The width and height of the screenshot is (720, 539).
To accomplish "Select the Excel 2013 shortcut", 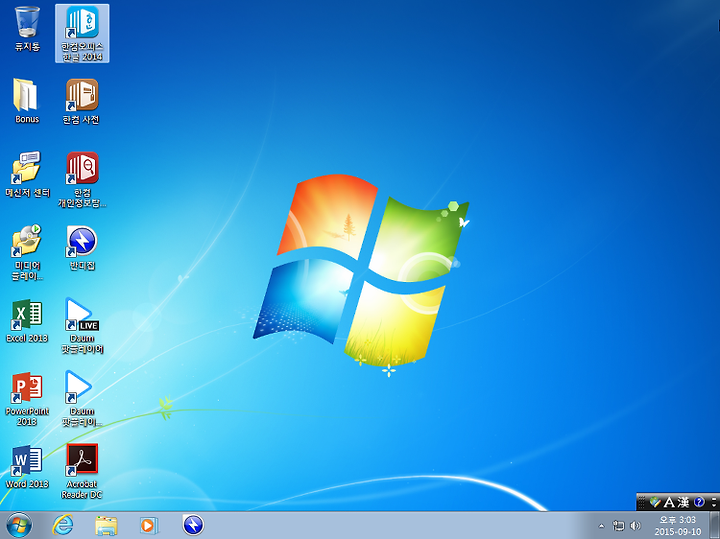I will coord(27,320).
